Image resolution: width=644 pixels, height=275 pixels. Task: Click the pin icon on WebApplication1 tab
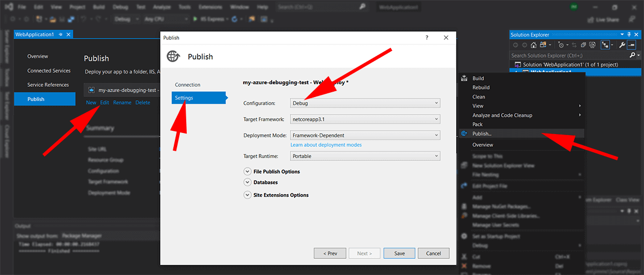pos(61,34)
